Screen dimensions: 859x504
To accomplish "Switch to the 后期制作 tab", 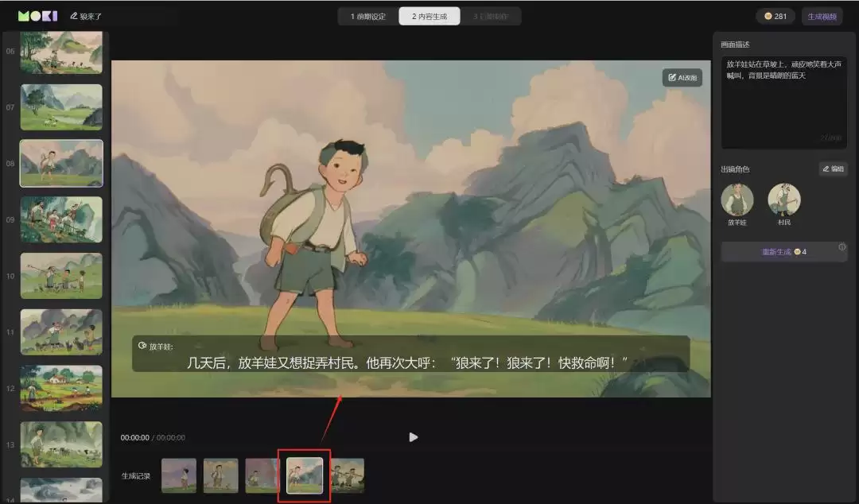I will 491,15.
